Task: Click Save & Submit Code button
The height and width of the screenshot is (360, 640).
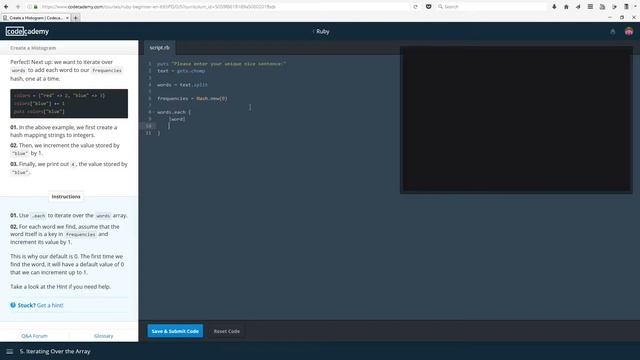Action: pos(175,331)
